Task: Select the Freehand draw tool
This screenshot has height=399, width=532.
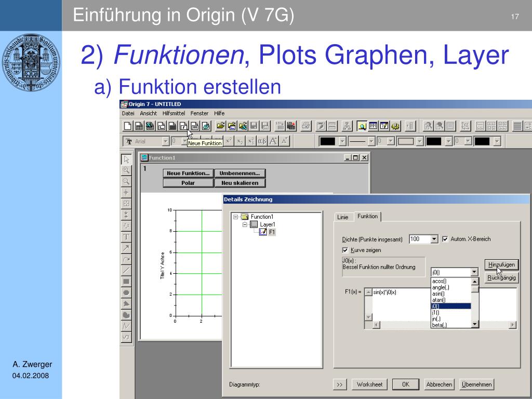Action: click(x=126, y=337)
